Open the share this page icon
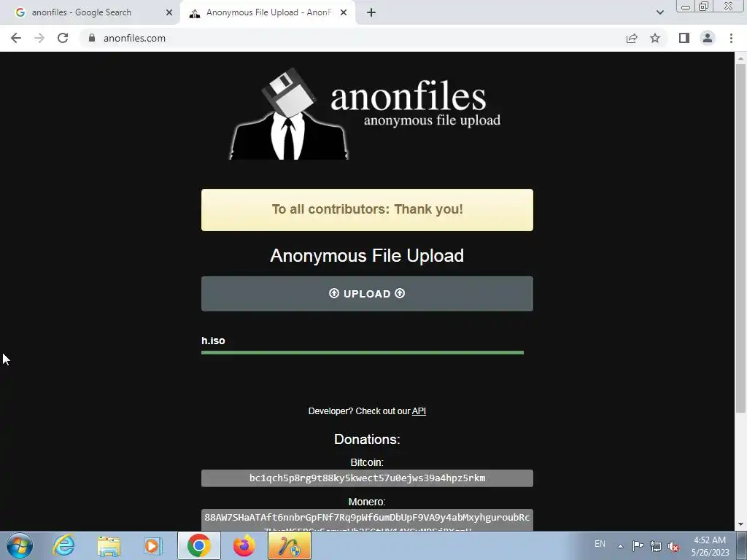The width and height of the screenshot is (747, 560). (x=632, y=38)
